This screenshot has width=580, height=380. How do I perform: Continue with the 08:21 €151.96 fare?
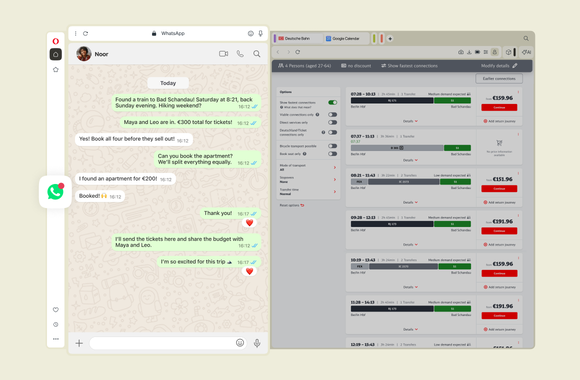coord(499,189)
